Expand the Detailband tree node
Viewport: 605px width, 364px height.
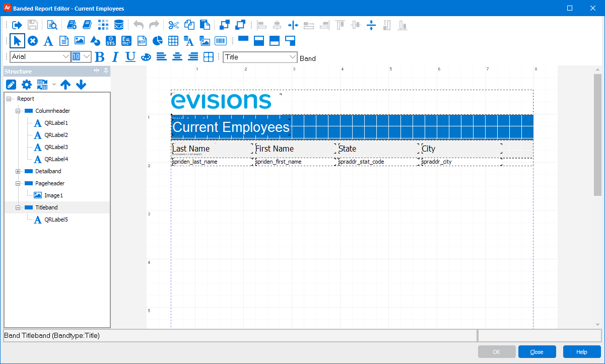(17, 171)
